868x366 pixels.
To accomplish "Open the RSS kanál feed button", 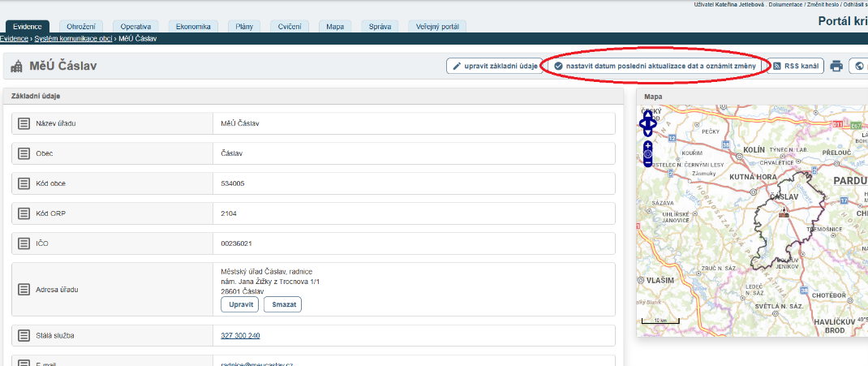I will [794, 66].
